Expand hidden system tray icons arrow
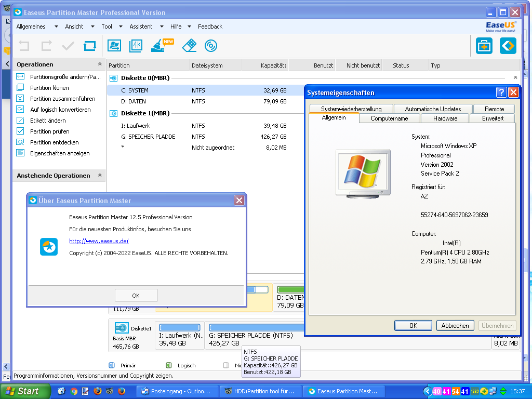532x399 pixels. 428,392
